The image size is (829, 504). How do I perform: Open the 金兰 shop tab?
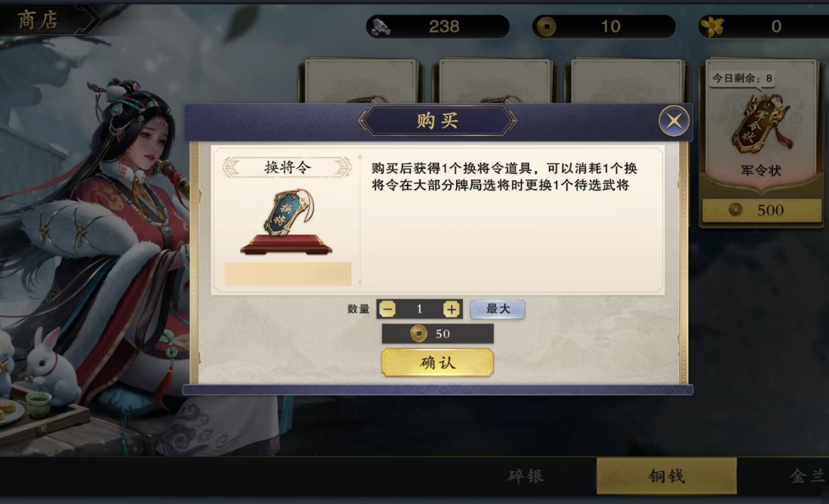(806, 476)
